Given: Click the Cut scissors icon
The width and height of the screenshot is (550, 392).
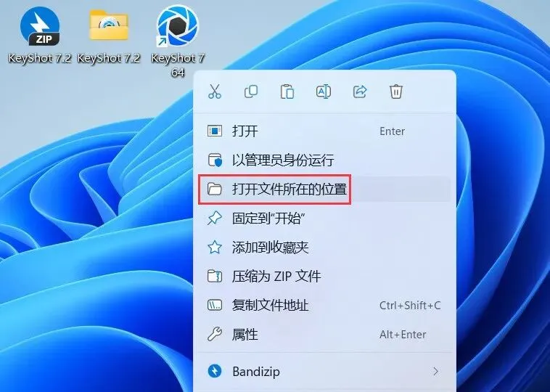Looking at the screenshot, I should (x=215, y=91).
